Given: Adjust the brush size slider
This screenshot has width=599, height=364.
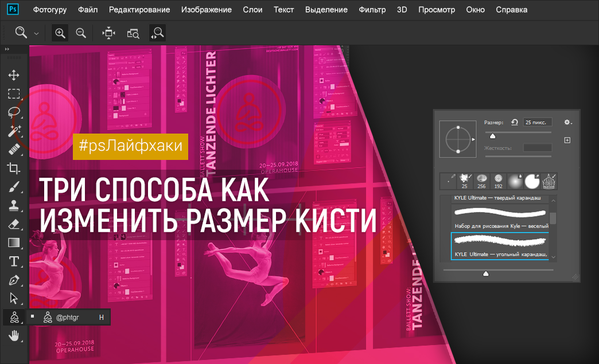Looking at the screenshot, I should click(x=492, y=136).
